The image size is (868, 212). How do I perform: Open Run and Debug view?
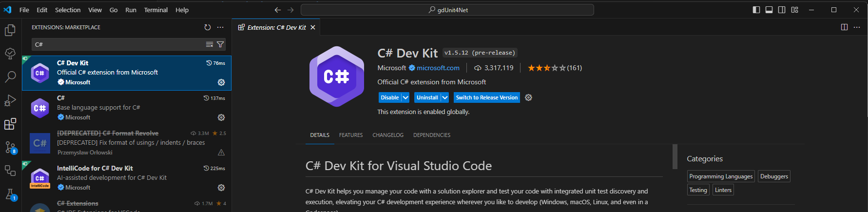coord(10,100)
